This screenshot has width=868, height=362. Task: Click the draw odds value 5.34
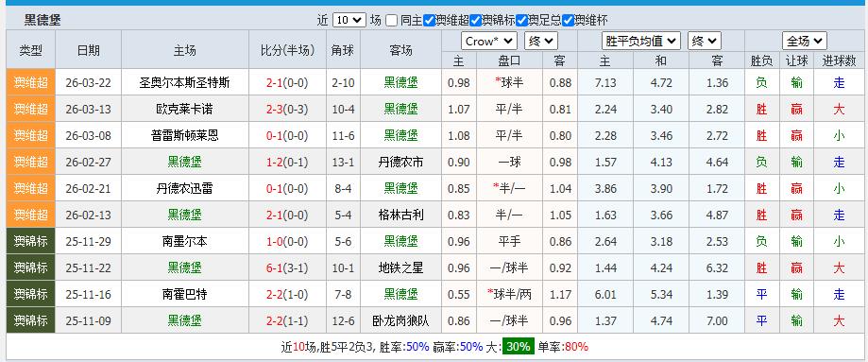tap(661, 294)
